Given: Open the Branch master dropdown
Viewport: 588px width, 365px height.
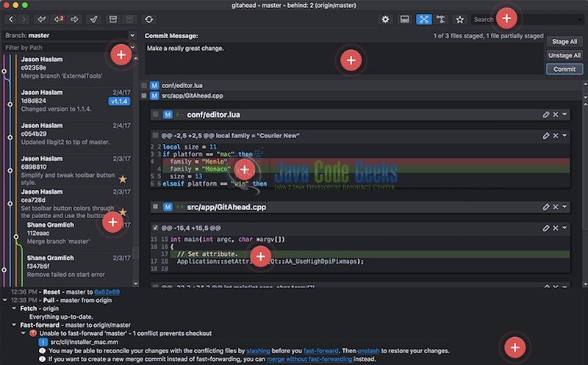Looking at the screenshot, I should 132,35.
